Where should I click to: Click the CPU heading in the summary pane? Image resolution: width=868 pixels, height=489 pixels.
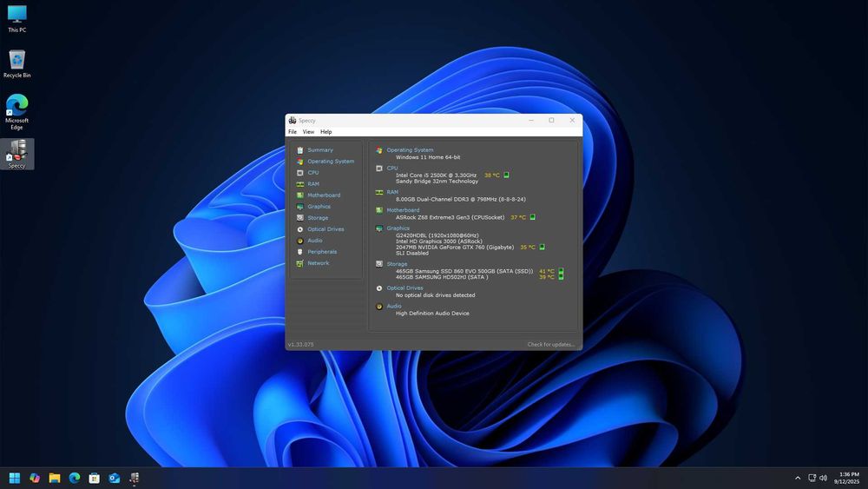392,168
